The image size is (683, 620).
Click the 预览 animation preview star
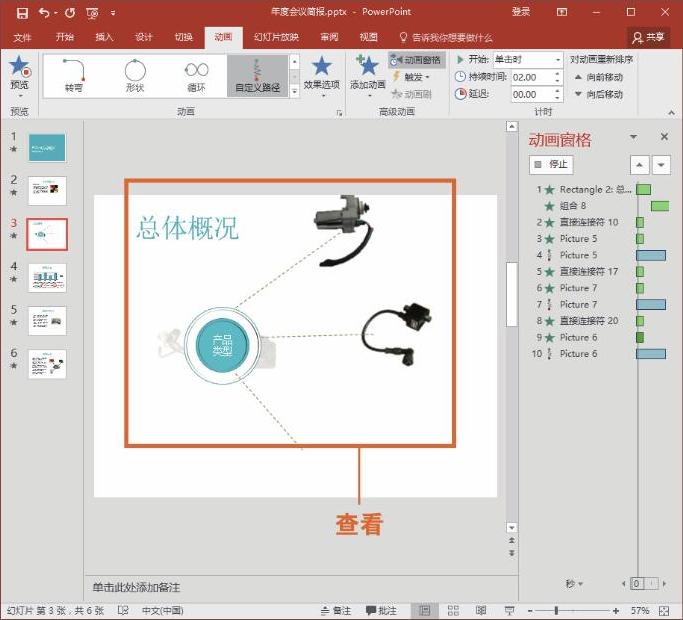tap(20, 65)
